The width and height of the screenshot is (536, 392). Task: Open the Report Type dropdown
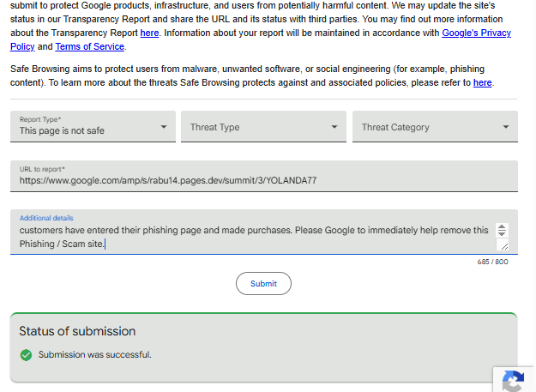pos(93,127)
